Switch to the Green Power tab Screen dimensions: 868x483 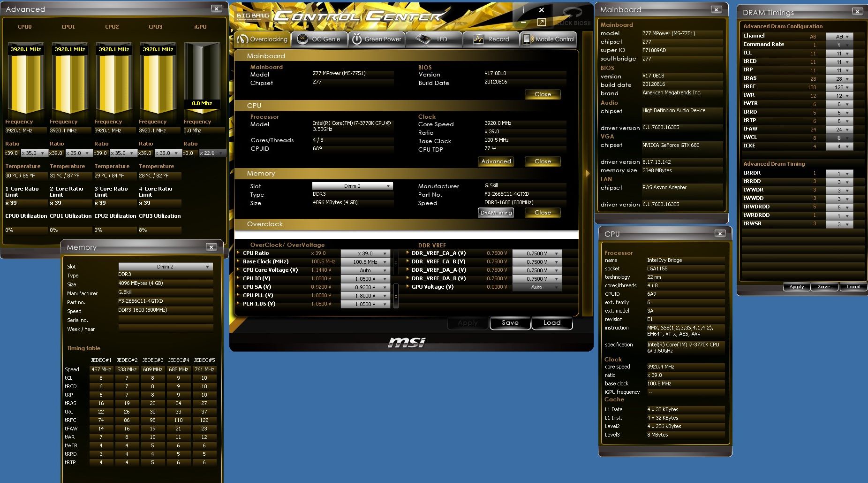point(377,39)
